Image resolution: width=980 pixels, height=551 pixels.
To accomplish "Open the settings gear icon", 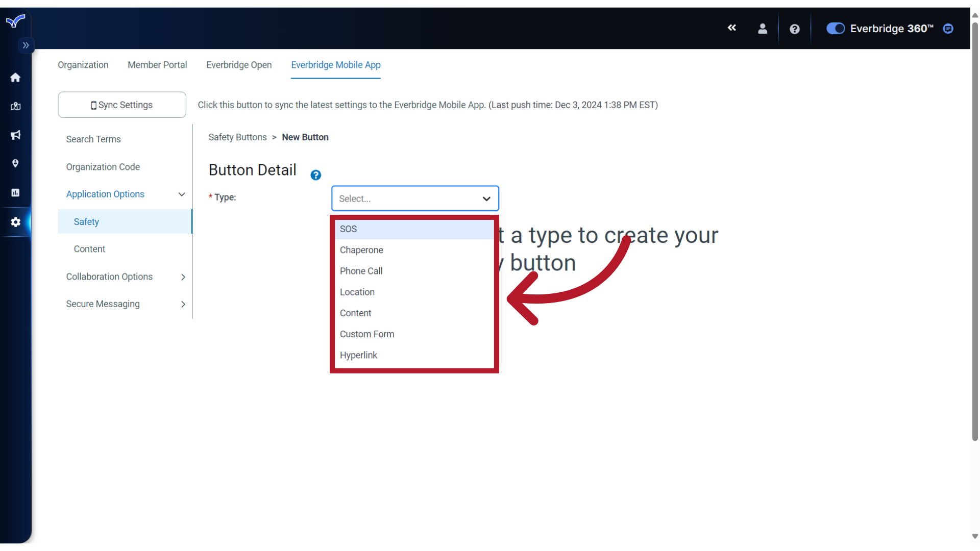I will [15, 222].
